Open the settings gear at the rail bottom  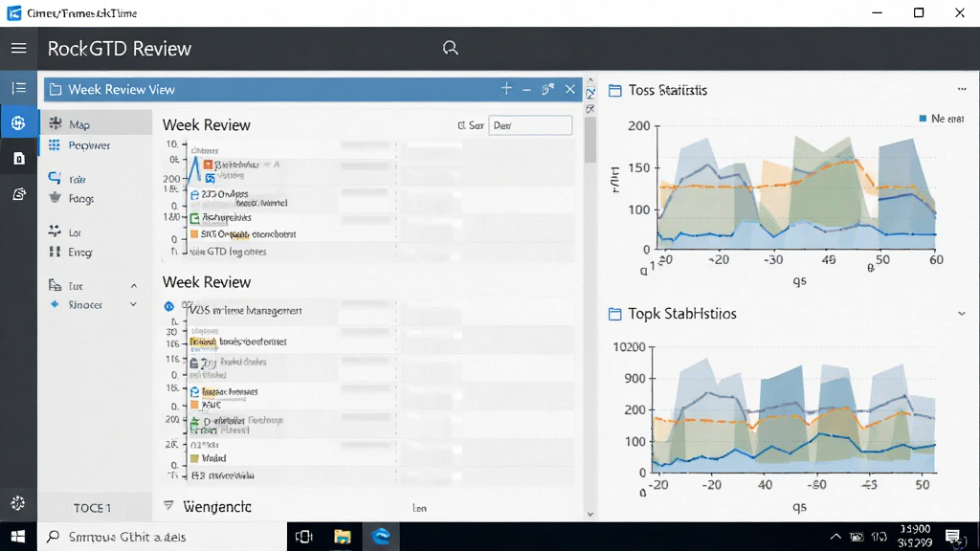pyautogui.click(x=18, y=503)
